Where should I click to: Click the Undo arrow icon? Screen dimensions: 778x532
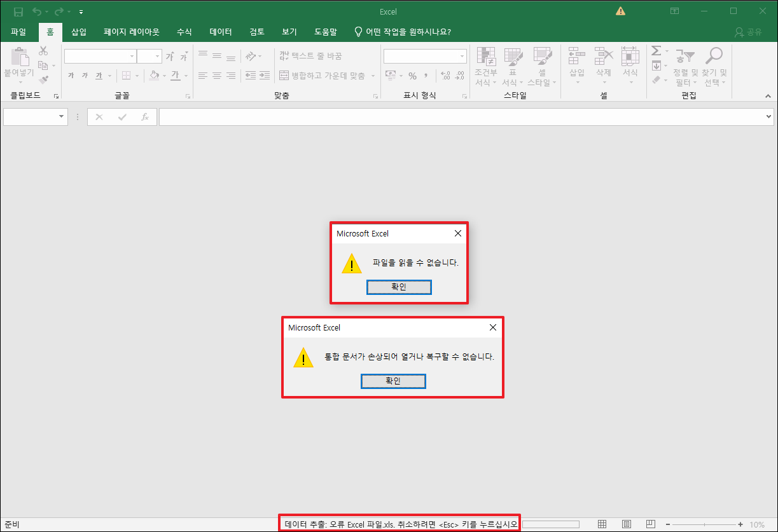point(37,11)
